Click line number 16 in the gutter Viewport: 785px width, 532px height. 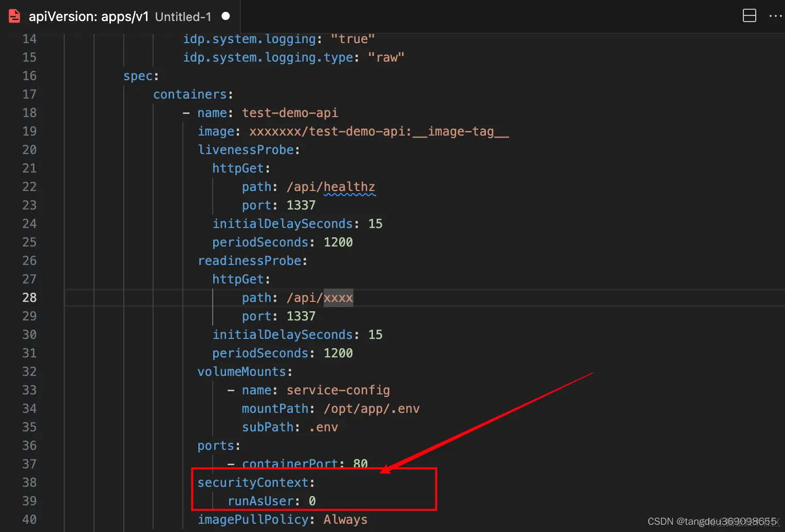coord(30,76)
